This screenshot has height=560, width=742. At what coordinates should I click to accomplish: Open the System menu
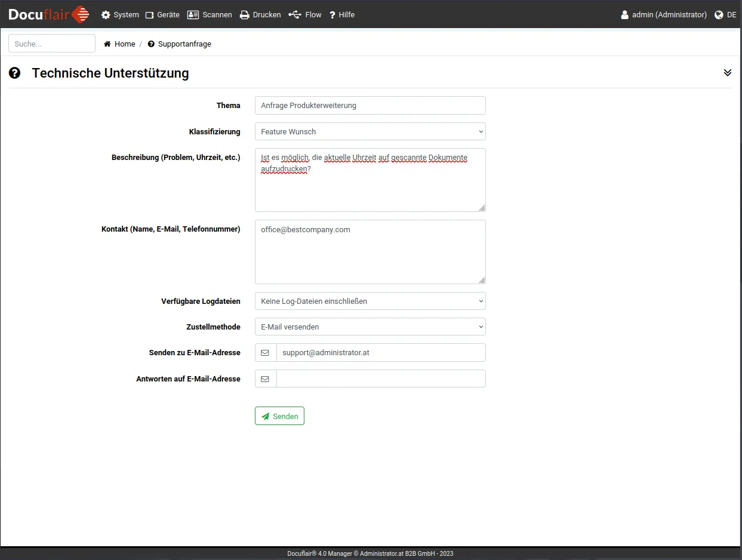(x=120, y=15)
